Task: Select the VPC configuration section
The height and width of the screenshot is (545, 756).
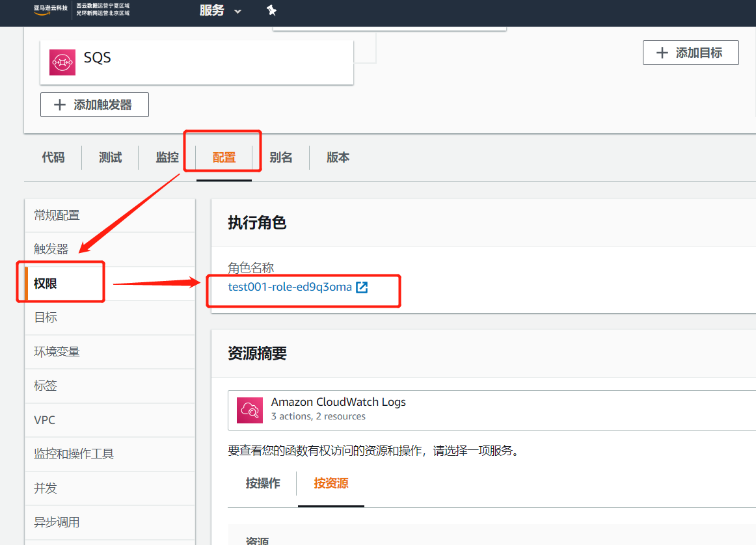Action: (x=44, y=419)
